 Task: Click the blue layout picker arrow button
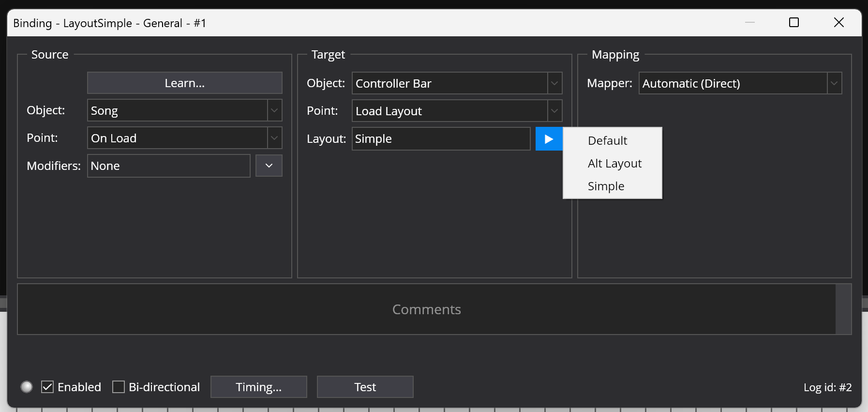tap(549, 139)
